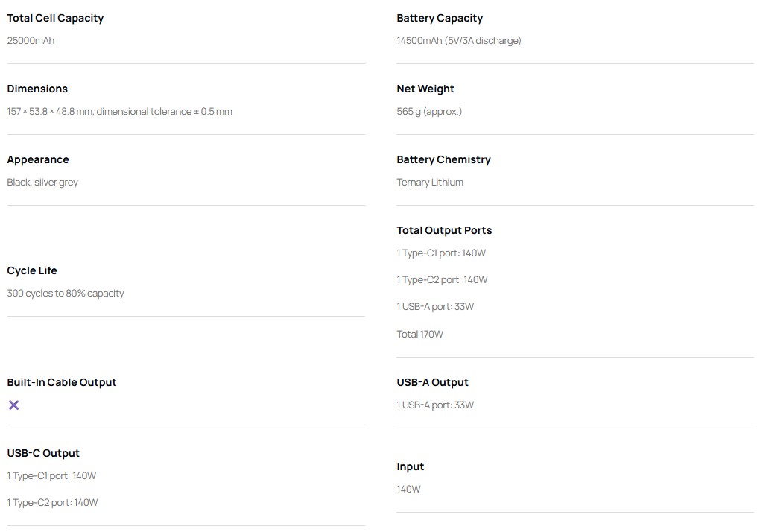Viewport: 757px width, 532px height.
Task: Select the Battery Chemistry heading
Action: point(443,159)
